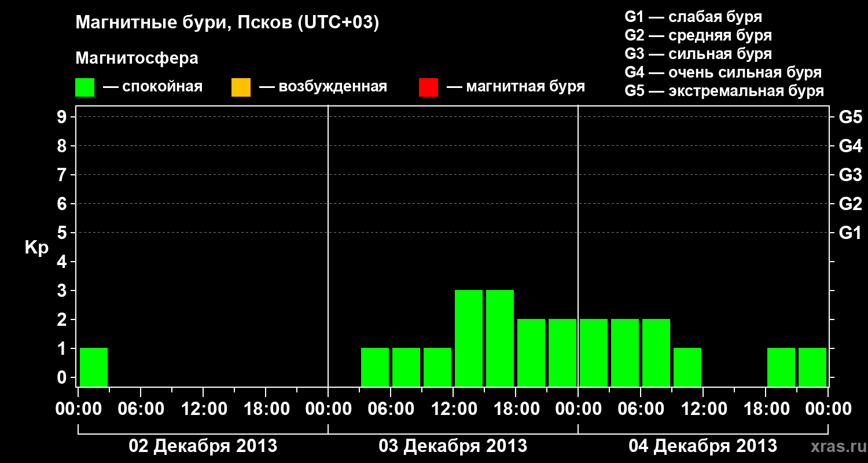Click the Kp 3 bar starting 15:00, 03 Декабря
This screenshot has height=463, width=868.
tap(500, 338)
